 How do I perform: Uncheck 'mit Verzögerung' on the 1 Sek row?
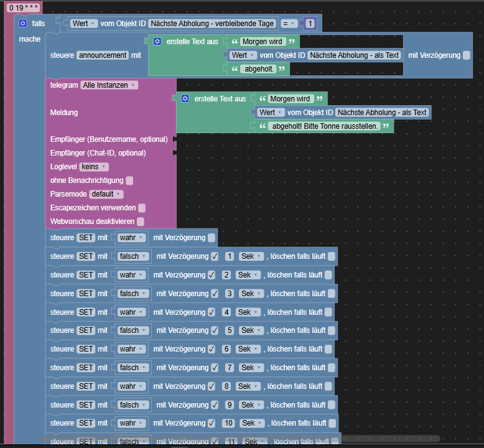coord(215,256)
